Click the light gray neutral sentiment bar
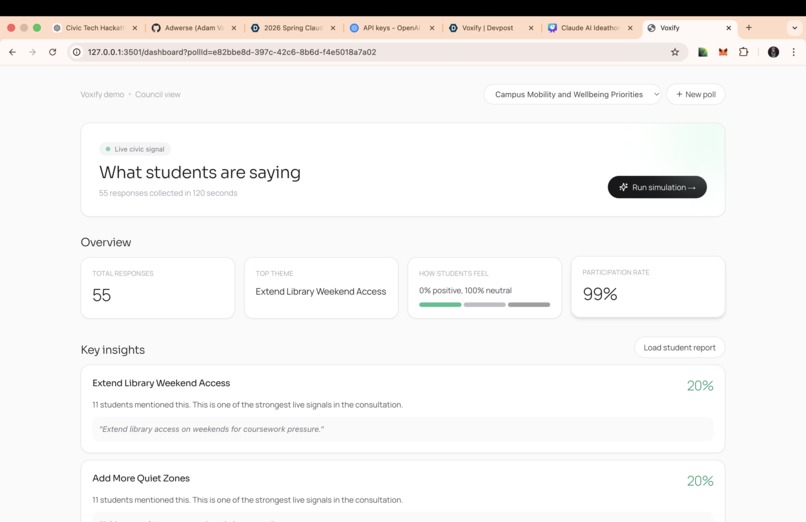Viewport: 806px width, 522px height. pyautogui.click(x=484, y=305)
